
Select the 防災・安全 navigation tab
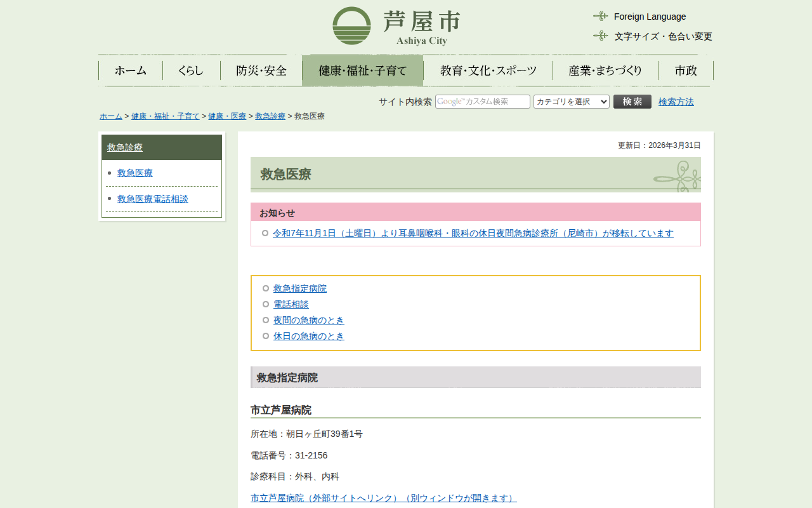point(261,70)
